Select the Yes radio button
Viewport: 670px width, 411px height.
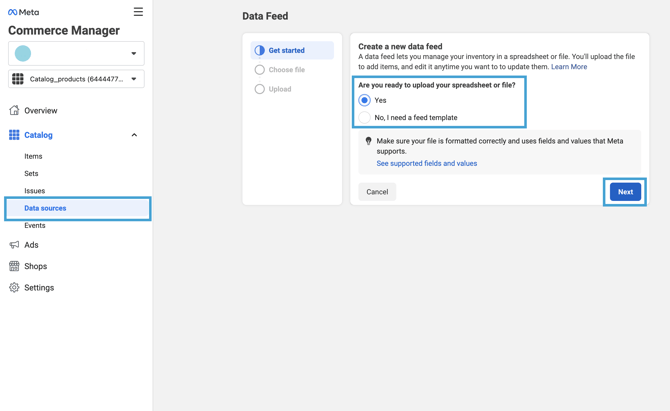[365, 100]
